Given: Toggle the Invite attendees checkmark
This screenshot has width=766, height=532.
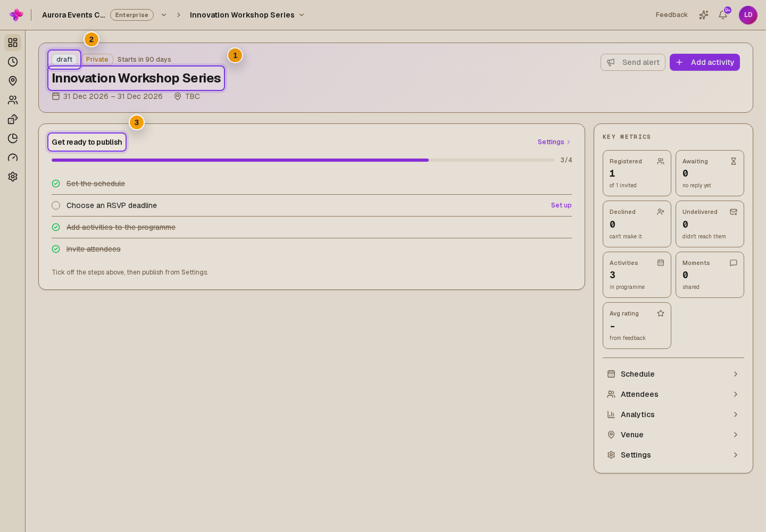Looking at the screenshot, I should click(56, 249).
